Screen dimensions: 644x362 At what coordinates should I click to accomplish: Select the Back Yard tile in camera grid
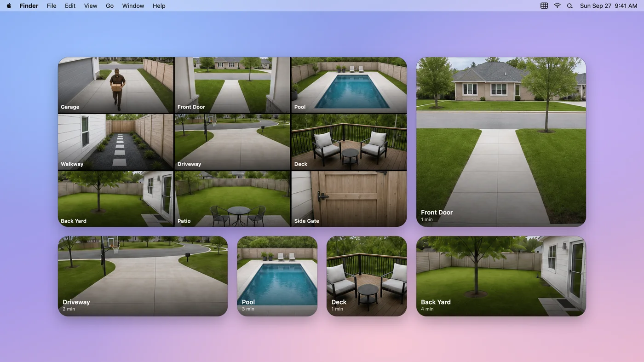pos(116,199)
